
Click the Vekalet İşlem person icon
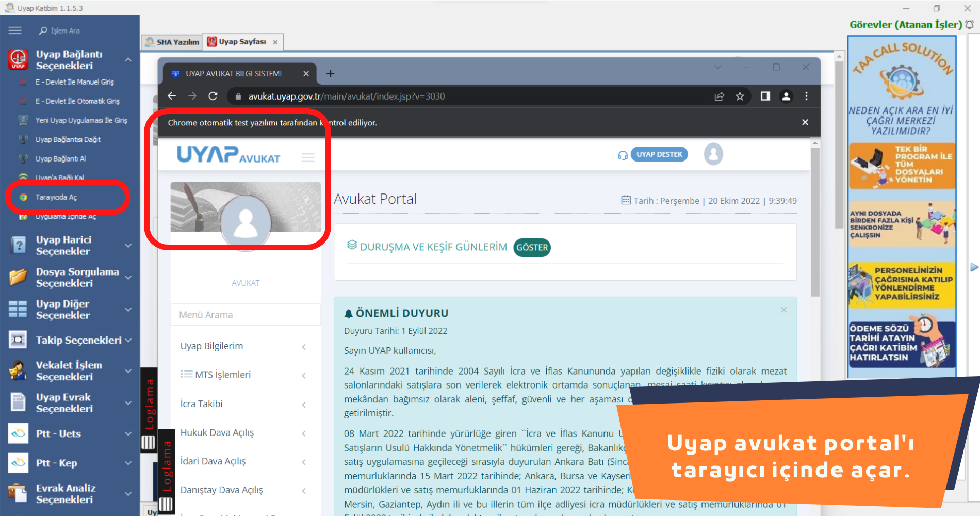pos(18,370)
